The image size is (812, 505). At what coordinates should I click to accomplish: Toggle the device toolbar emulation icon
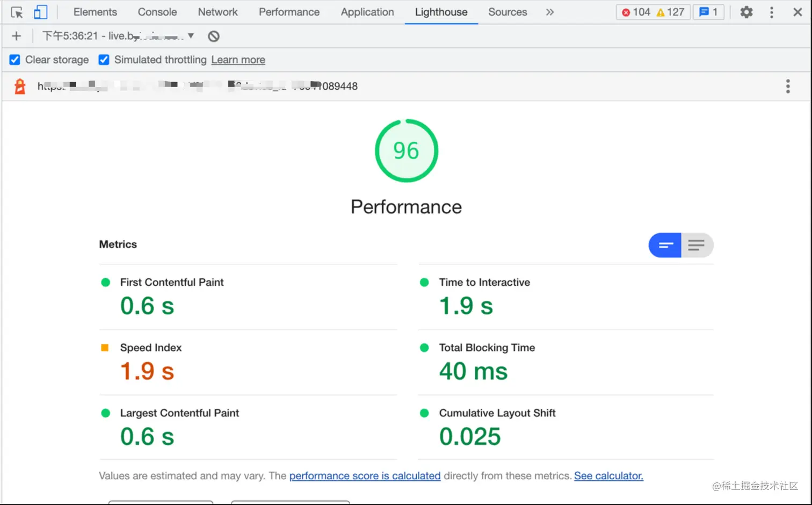coord(40,12)
